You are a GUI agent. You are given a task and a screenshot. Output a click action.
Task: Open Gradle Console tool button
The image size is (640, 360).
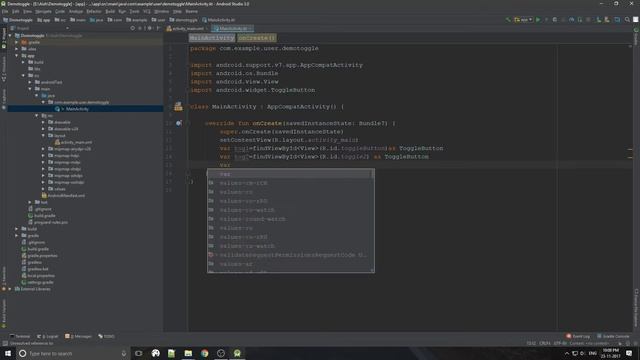[x=613, y=336]
